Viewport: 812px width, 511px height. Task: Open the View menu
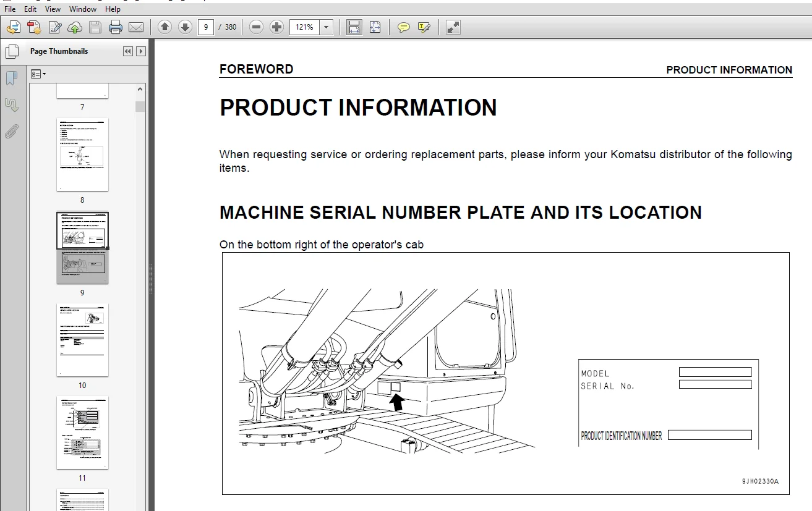click(x=53, y=9)
